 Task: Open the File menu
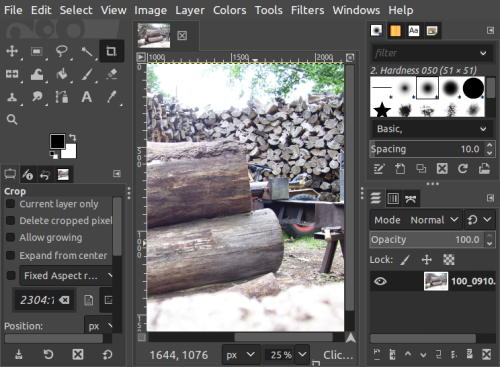click(13, 10)
